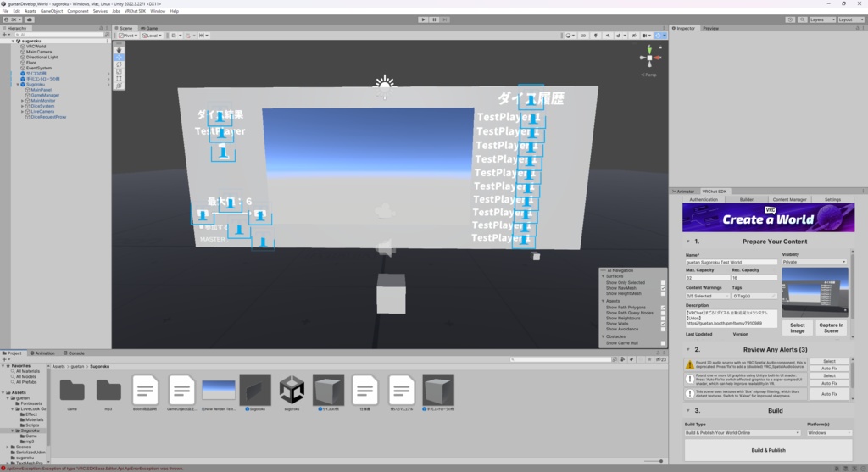The image size is (868, 472).
Task: Toggle 2D view mode in Scene
Action: coord(583,36)
